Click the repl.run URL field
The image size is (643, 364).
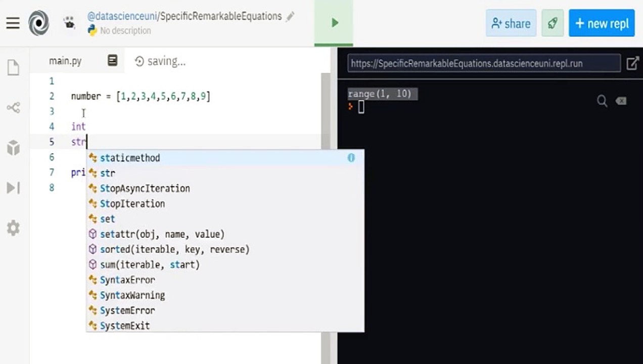pos(484,64)
